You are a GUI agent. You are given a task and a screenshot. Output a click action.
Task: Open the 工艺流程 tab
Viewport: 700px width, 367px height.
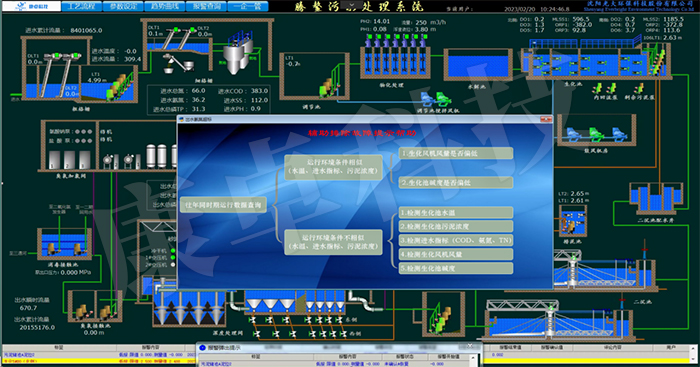coord(81,7)
